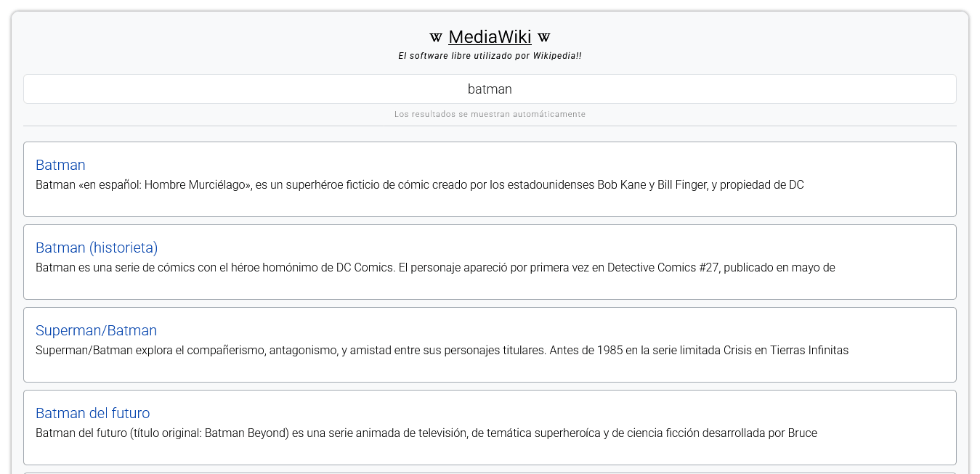Image resolution: width=980 pixels, height=474 pixels.
Task: Select the Batman del futuro result card
Action: [490, 428]
